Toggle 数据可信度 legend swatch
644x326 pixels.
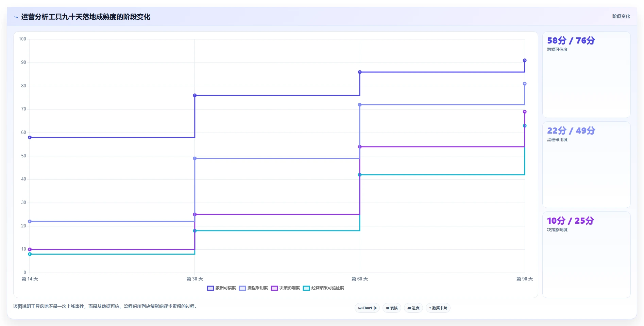(x=210, y=288)
